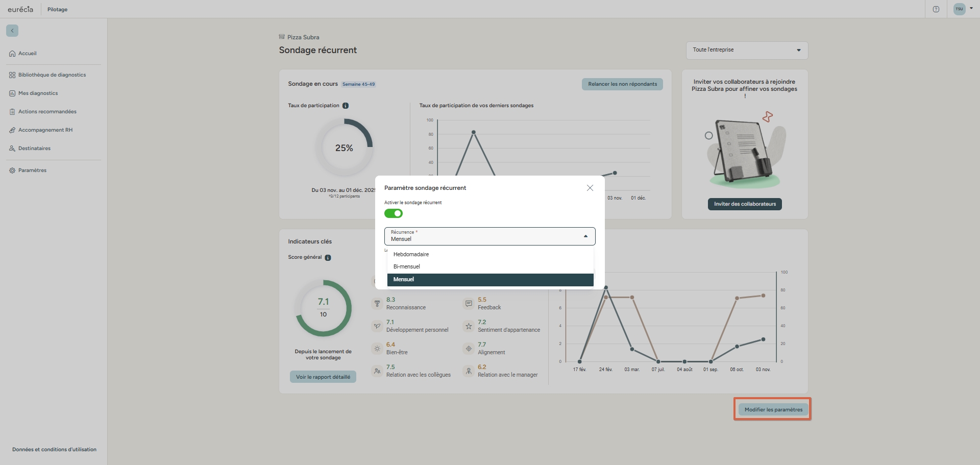980x465 pixels.
Task: Click the Reconnaissance indicator icon
Action: [x=377, y=304]
